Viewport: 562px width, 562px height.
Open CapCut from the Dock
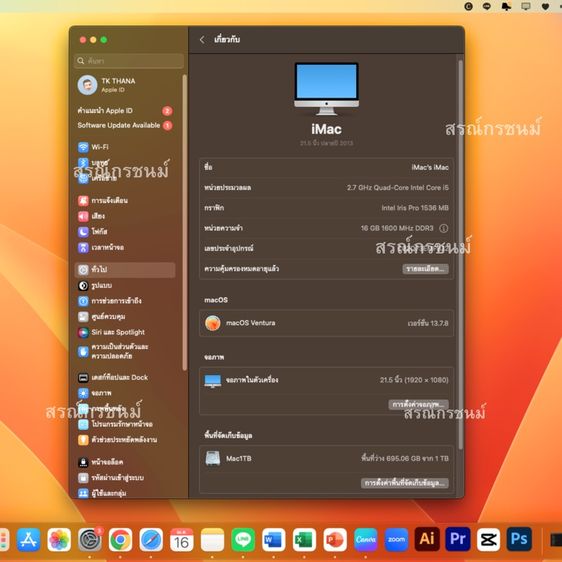click(489, 539)
